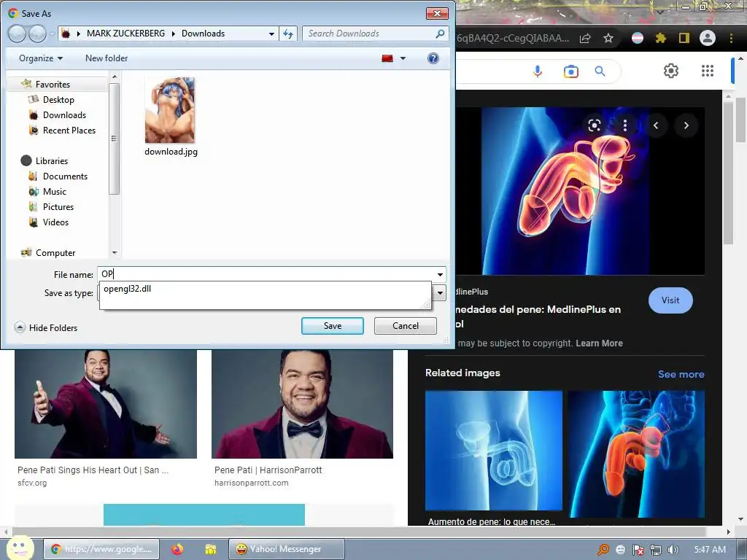747x560 pixels.
Task: Click the Visit button in Google Images
Action: click(670, 300)
